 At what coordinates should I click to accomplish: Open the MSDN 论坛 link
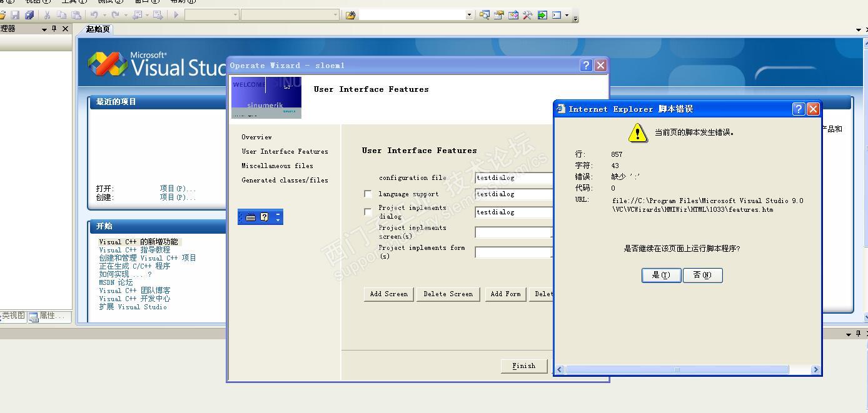pyautogui.click(x=116, y=282)
